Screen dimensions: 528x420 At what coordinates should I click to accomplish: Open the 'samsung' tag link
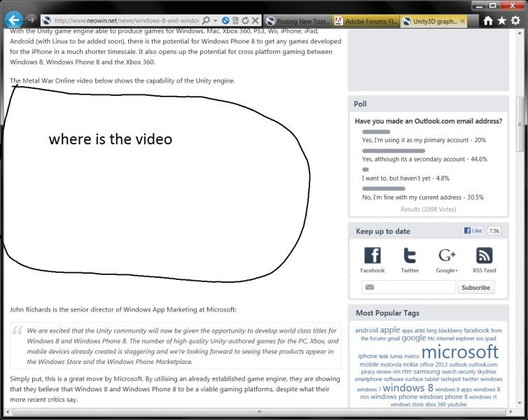point(426,372)
